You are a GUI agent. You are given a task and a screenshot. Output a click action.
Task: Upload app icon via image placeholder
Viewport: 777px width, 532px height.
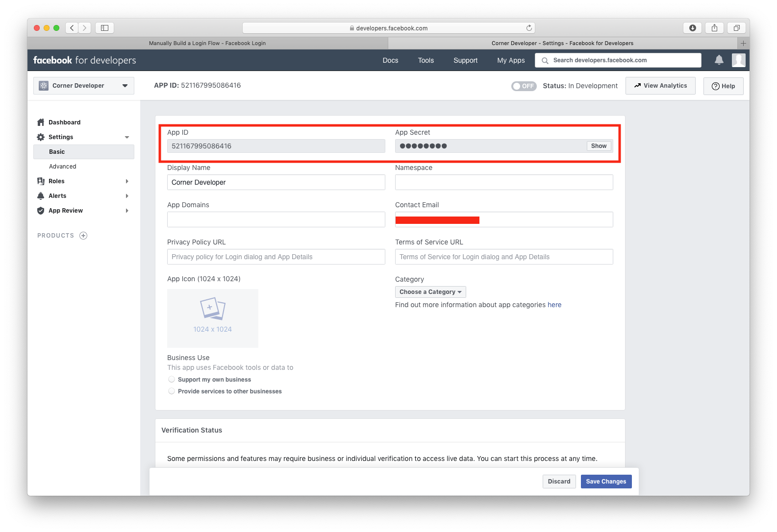tap(213, 318)
